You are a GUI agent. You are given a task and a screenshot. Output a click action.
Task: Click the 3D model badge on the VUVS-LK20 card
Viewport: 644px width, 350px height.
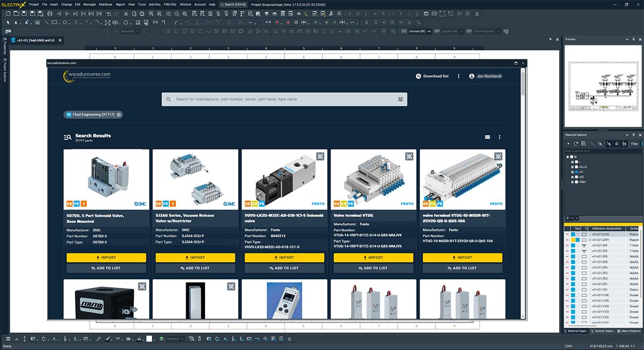click(320, 157)
